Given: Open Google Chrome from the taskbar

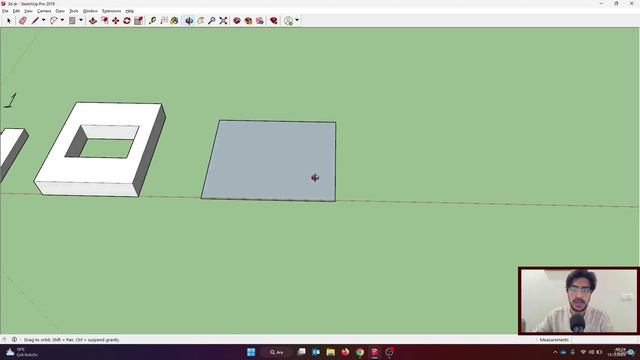Looking at the screenshot, I should click(x=360, y=352).
